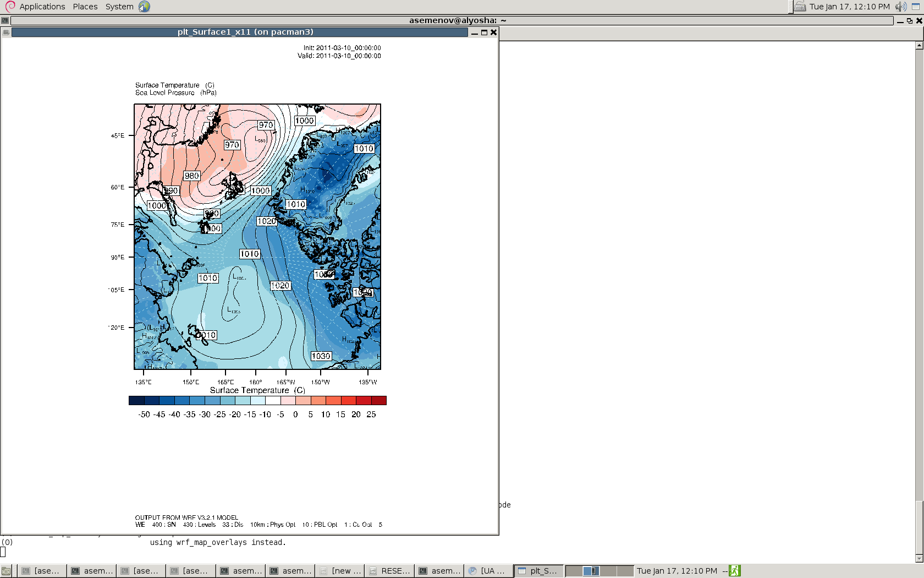Image resolution: width=924 pixels, height=578 pixels.
Task: Click the Show Desktop icon in bottom panel
Action: pyautogui.click(x=6, y=571)
